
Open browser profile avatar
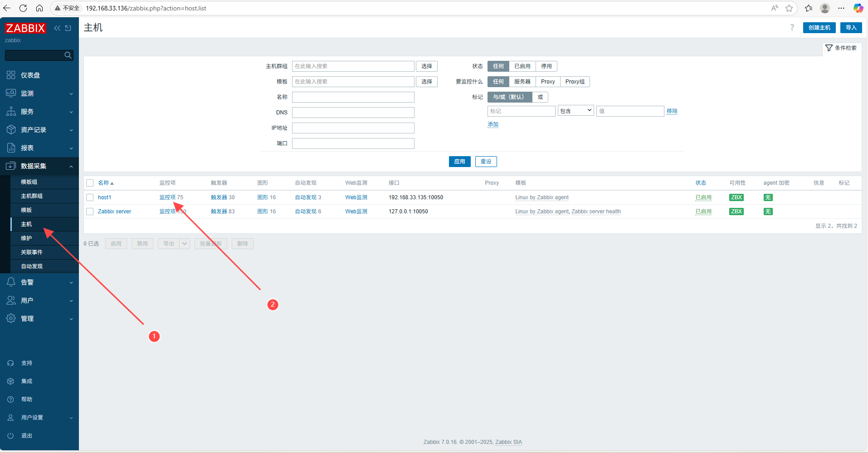coord(825,8)
